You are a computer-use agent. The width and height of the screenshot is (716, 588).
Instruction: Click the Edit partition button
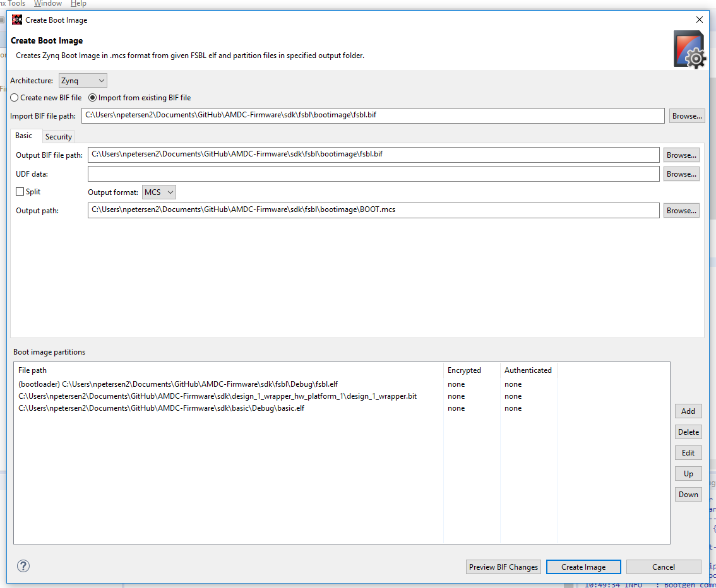(x=688, y=452)
